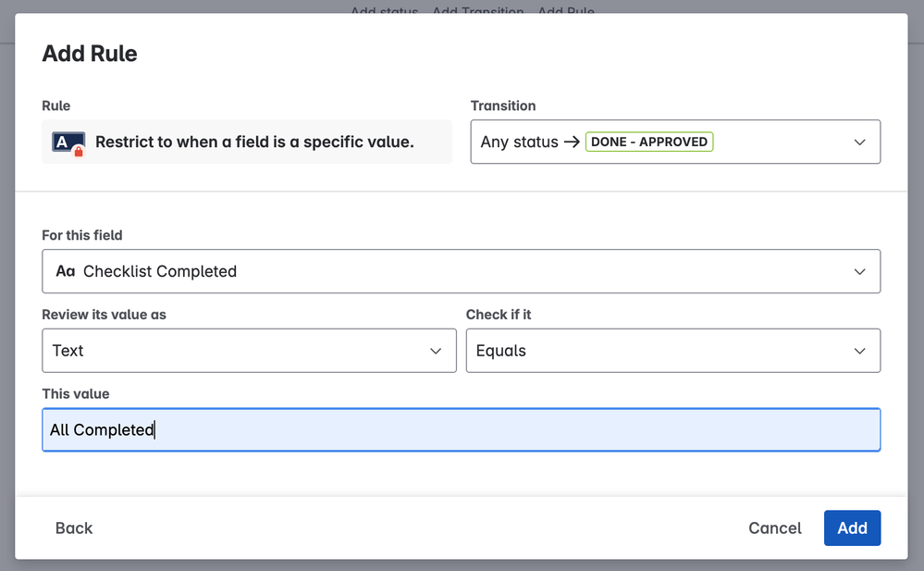Open the Equals condition chevron

click(859, 351)
